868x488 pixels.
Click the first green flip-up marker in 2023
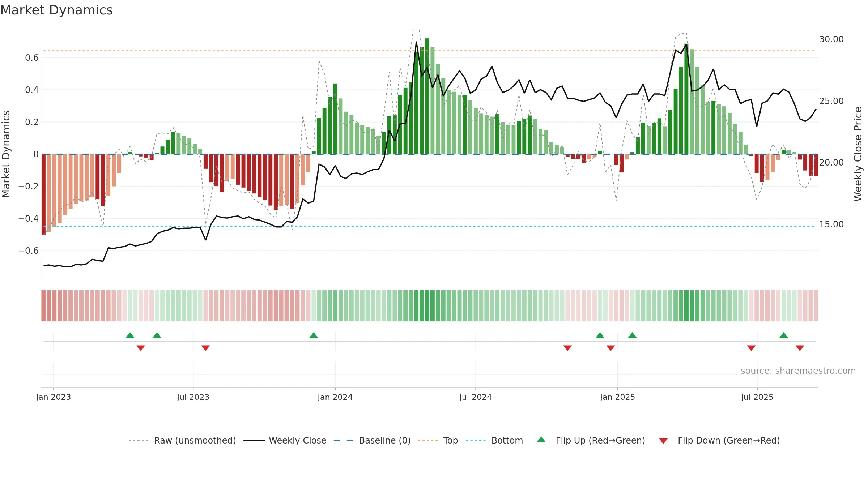pos(130,335)
